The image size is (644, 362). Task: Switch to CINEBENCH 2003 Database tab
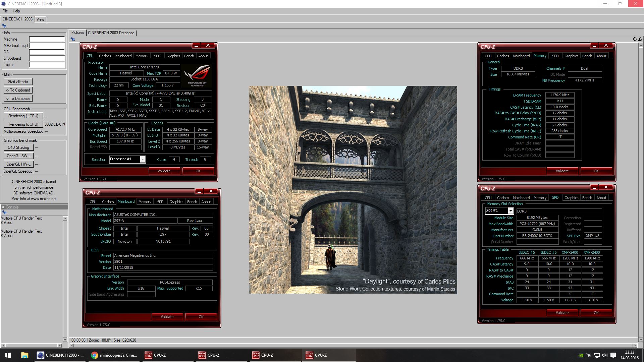point(111,33)
